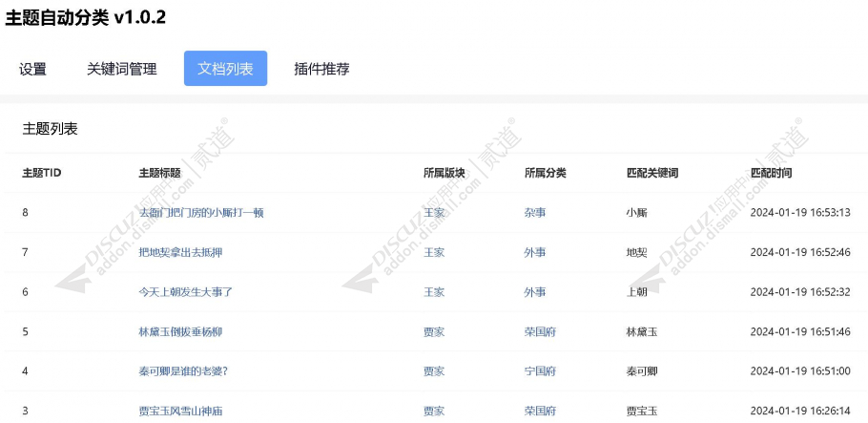Click the 所属分类 column header
This screenshot has height=423, width=868.
click(x=546, y=173)
